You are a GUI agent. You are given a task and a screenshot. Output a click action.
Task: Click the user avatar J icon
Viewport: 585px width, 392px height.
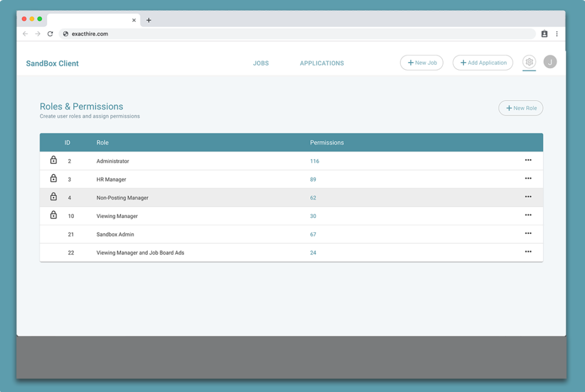[x=550, y=62]
